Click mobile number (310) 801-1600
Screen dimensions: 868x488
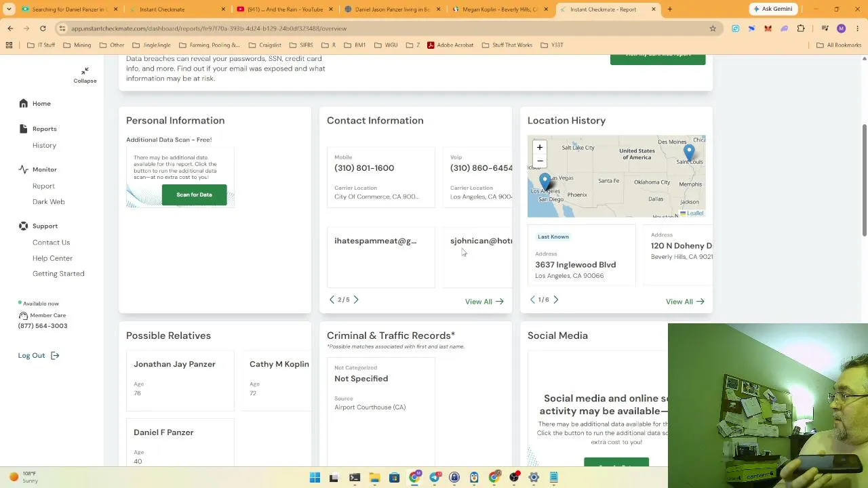(x=364, y=168)
